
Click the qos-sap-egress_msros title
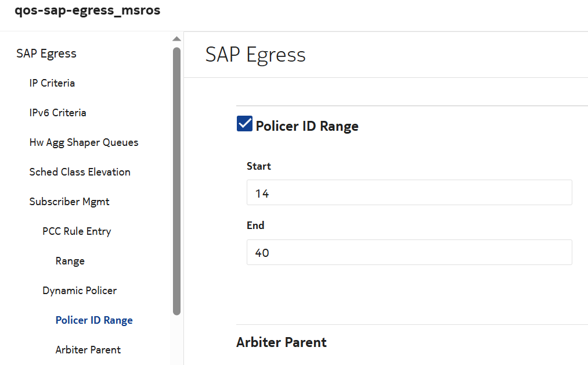[87, 11]
